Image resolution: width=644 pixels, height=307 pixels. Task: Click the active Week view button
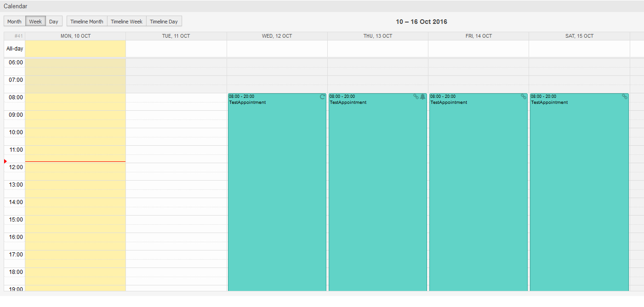click(x=35, y=21)
